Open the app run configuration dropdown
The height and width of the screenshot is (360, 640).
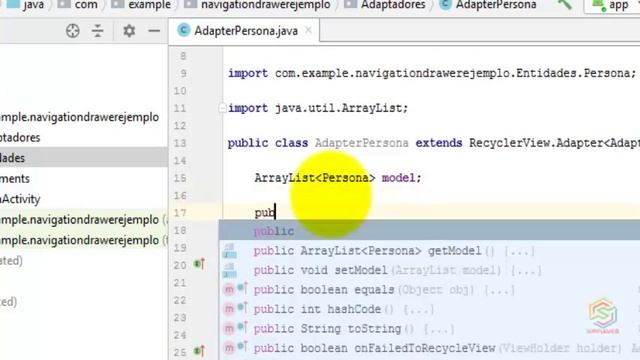(x=612, y=6)
